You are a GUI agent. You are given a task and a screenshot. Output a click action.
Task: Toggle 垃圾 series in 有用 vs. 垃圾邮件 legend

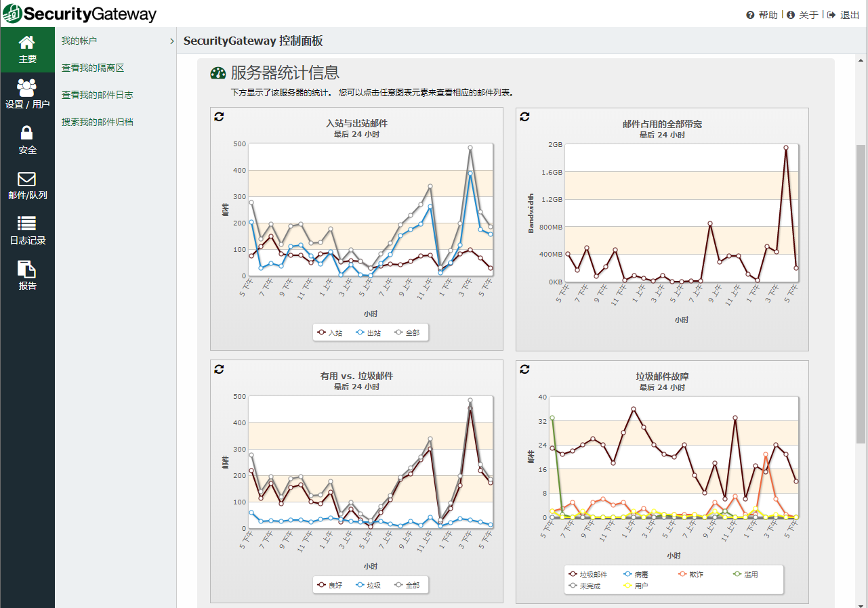coord(368,585)
